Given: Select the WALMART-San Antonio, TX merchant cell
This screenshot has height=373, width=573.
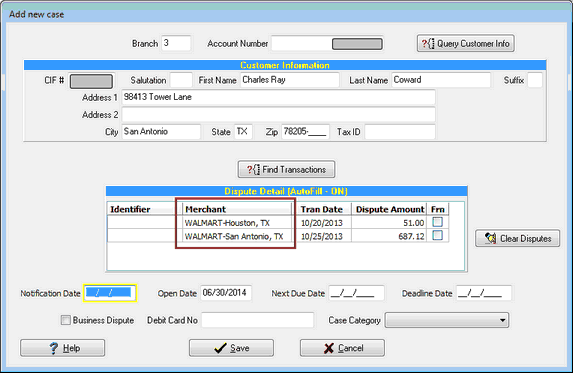Looking at the screenshot, I should point(237,236).
